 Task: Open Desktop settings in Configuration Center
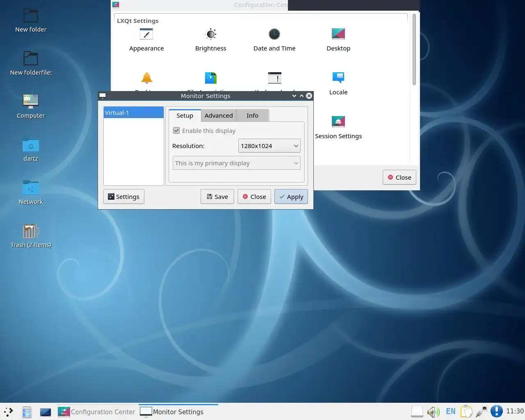[x=338, y=40]
